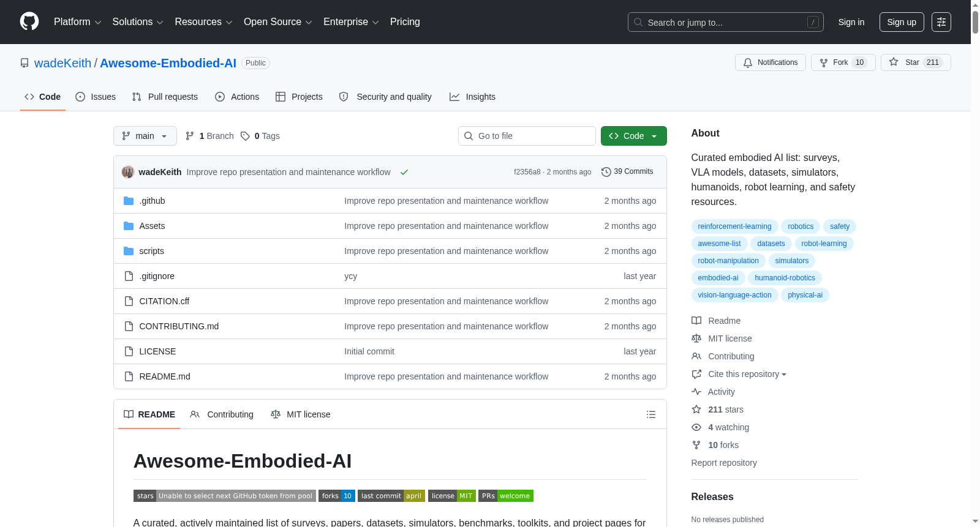980x527 pixels.
Task: Click the Assets folder icon
Action: tap(129, 226)
